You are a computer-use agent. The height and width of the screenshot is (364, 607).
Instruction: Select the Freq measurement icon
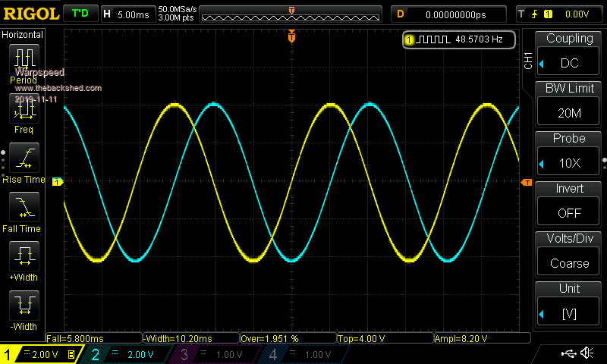(x=24, y=109)
